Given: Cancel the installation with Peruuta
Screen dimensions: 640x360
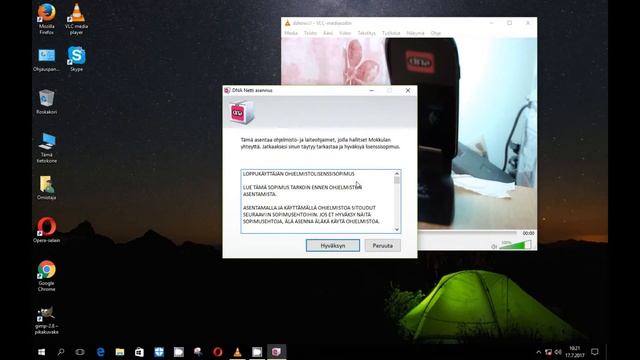Looking at the screenshot, I should (382, 246).
